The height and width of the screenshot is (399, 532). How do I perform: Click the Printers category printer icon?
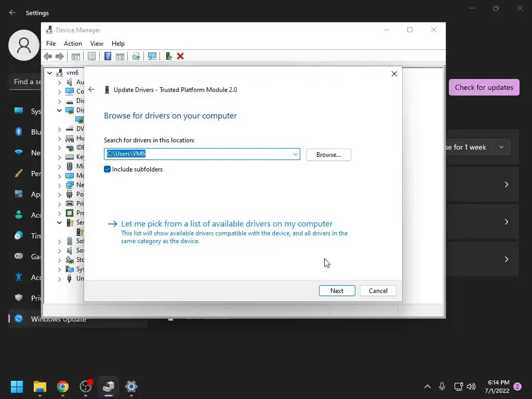click(70, 204)
